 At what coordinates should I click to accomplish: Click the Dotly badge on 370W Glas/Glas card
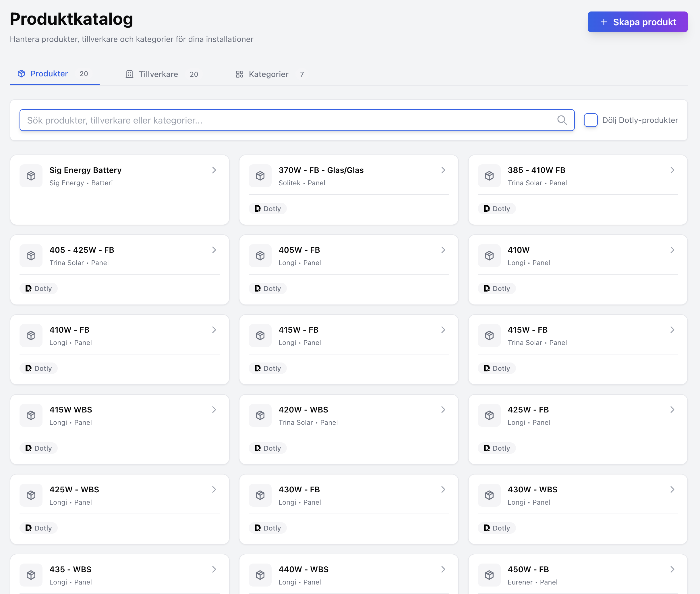coord(268,209)
